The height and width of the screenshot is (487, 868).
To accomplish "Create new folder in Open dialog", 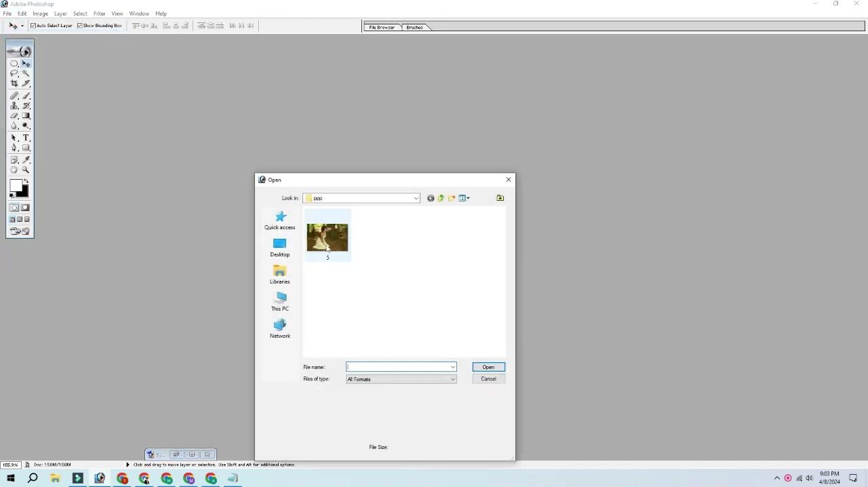I will (452, 198).
